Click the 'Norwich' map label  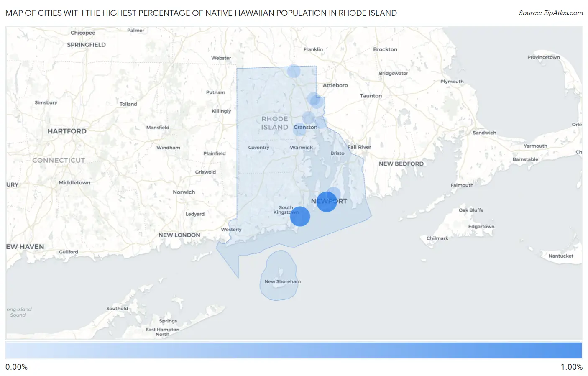pyautogui.click(x=184, y=192)
